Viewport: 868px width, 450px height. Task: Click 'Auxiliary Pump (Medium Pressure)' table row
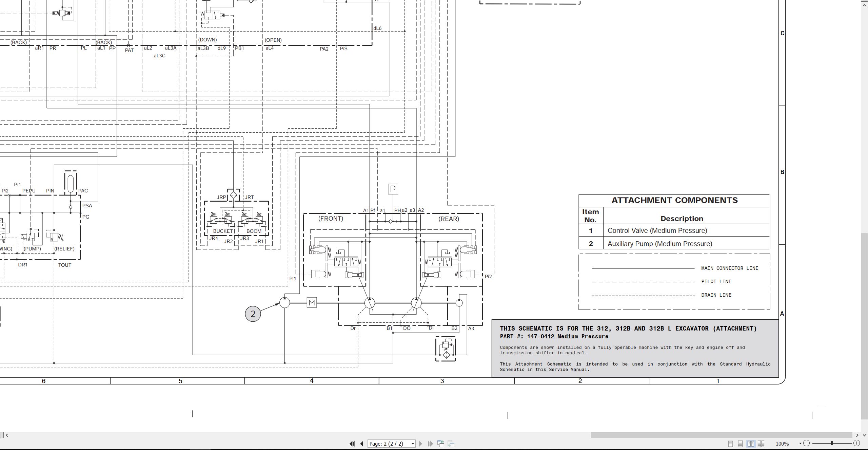[x=674, y=244]
